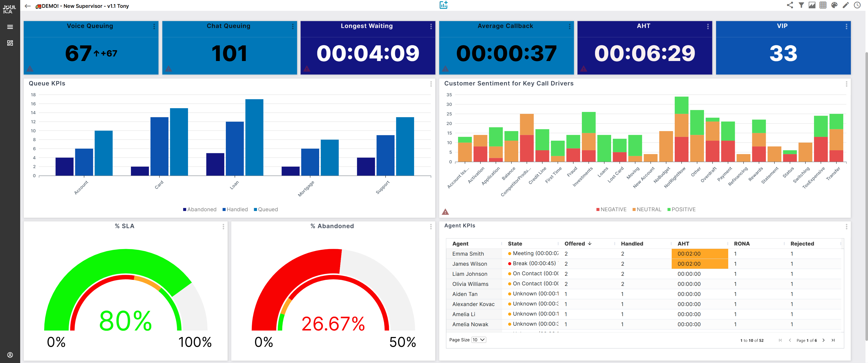Select the edit pencil icon in the toolbar
Image resolution: width=868 pixels, height=363 pixels.
coord(846,5)
